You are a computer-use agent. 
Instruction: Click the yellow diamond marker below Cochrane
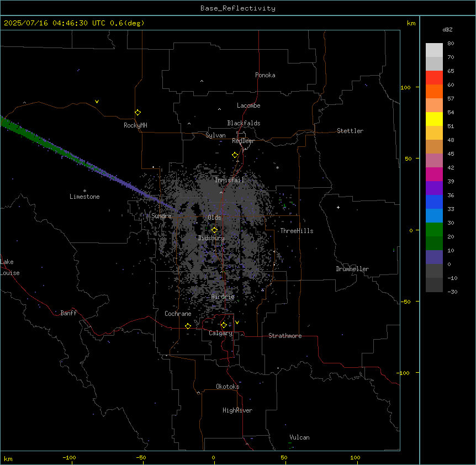(x=188, y=326)
